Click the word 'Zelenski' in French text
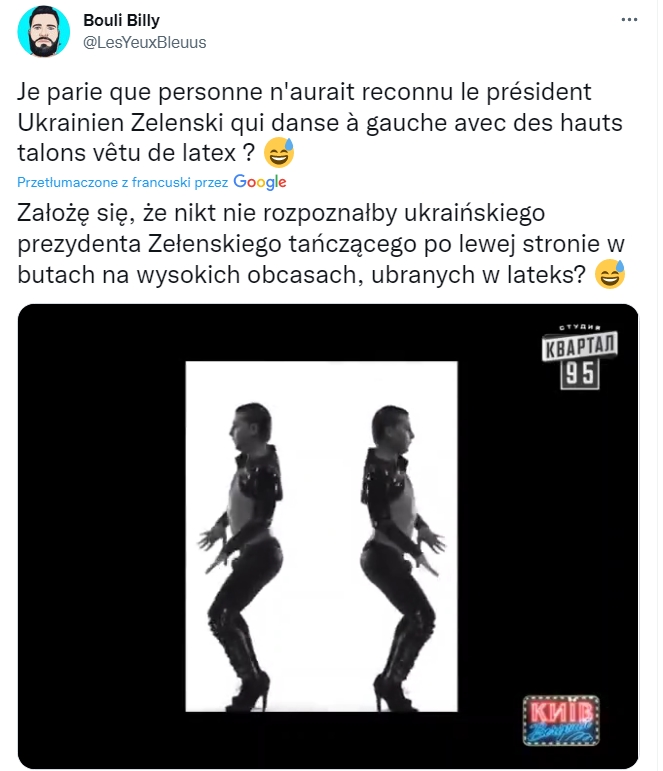The image size is (663, 771). click(177, 122)
